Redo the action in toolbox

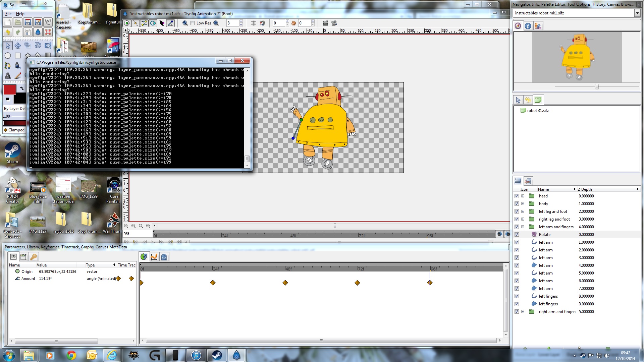click(x=18, y=32)
